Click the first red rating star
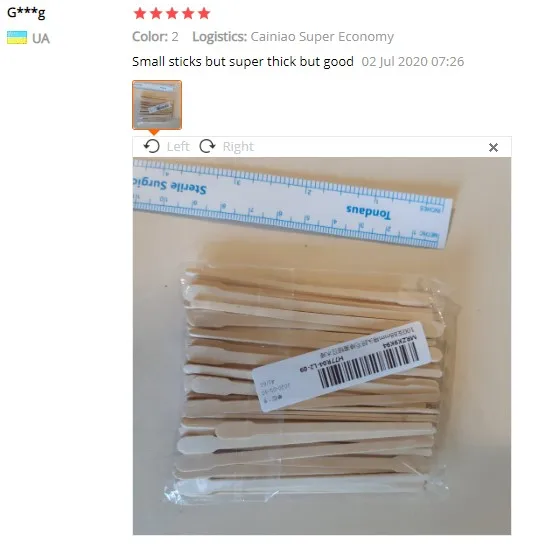 [140, 13]
